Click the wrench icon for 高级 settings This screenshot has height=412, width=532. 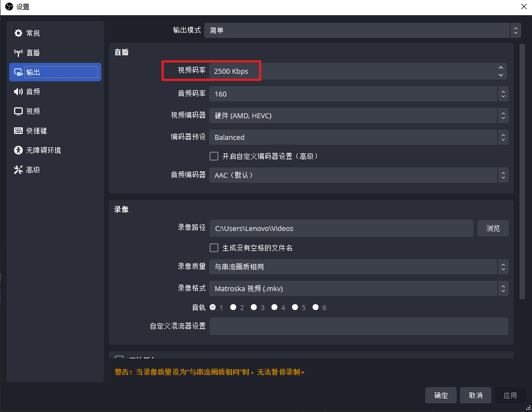18,170
